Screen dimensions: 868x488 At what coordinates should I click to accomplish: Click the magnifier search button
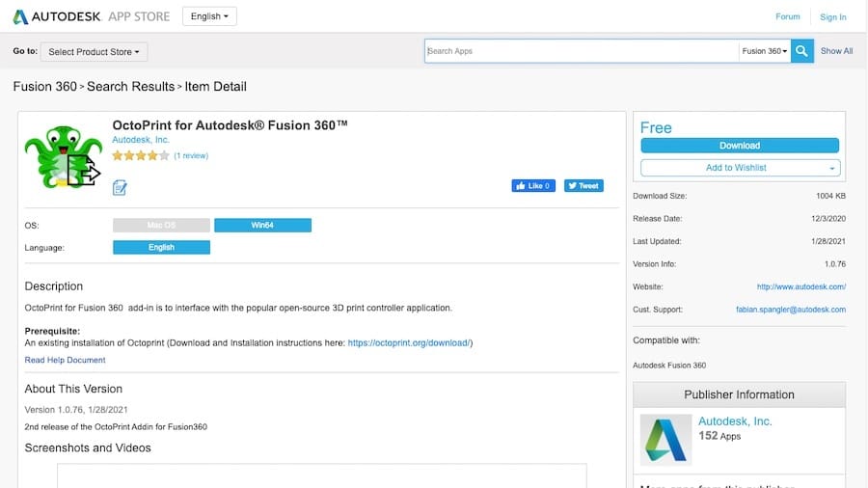(801, 51)
